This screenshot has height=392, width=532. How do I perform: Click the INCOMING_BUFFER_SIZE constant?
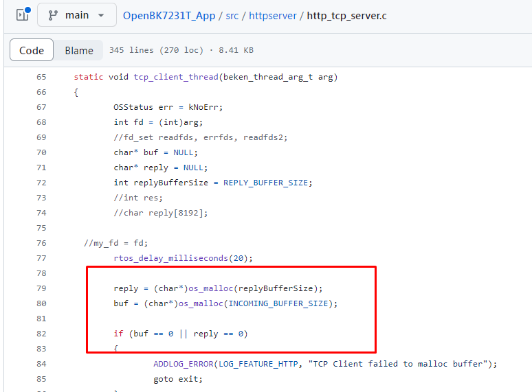click(278, 303)
